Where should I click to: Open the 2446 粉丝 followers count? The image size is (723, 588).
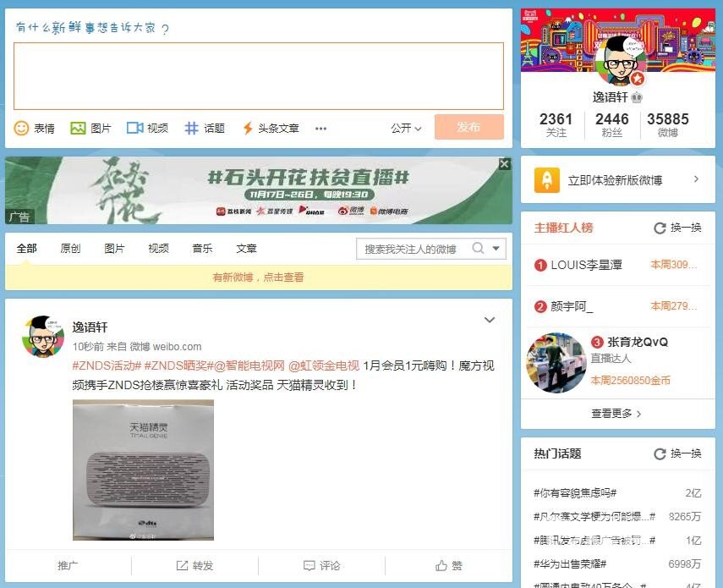point(612,125)
